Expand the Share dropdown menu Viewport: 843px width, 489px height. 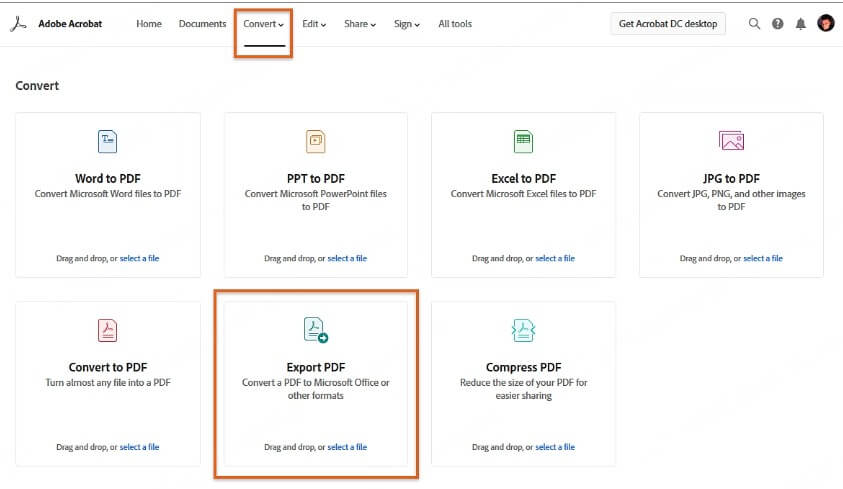360,24
